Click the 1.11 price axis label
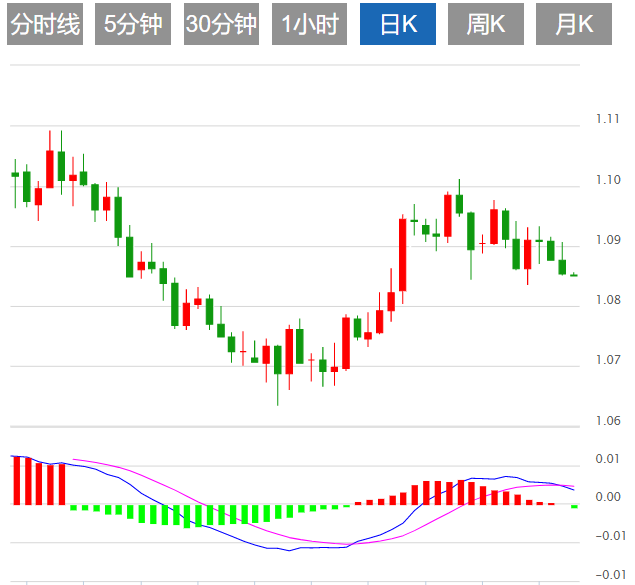The image size is (635, 585). [607, 119]
